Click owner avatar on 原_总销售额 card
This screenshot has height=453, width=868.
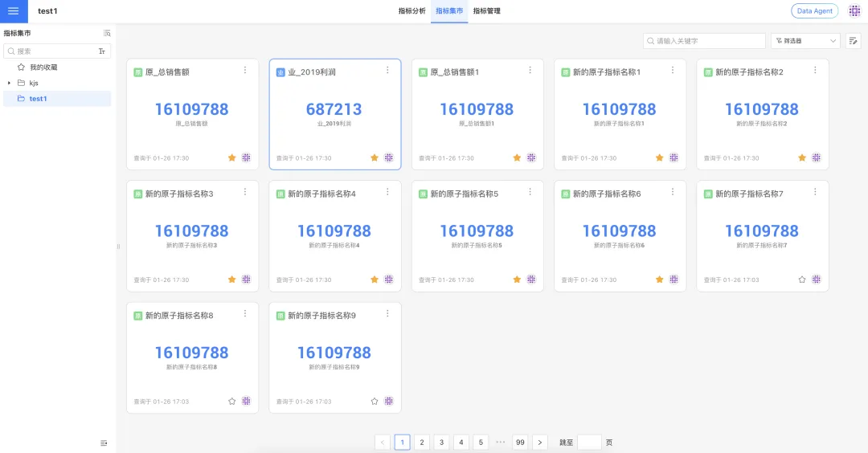tap(247, 157)
